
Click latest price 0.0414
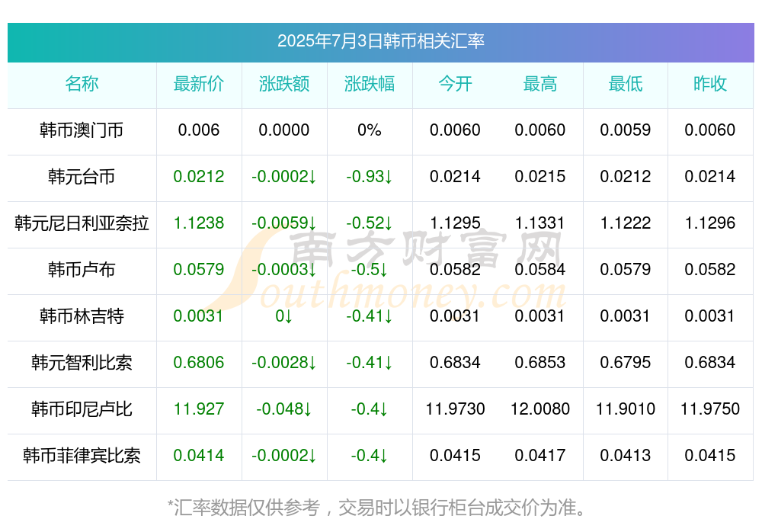click(x=199, y=456)
